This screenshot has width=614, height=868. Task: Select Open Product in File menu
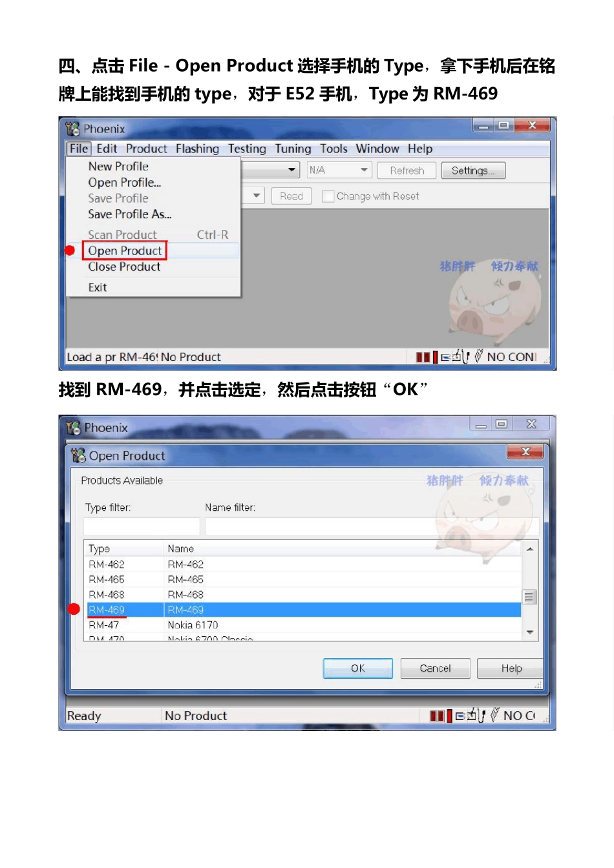point(125,251)
